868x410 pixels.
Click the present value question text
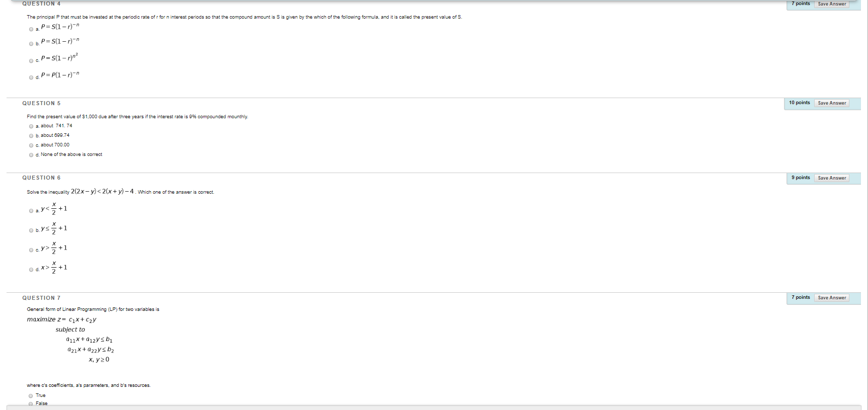tap(137, 117)
